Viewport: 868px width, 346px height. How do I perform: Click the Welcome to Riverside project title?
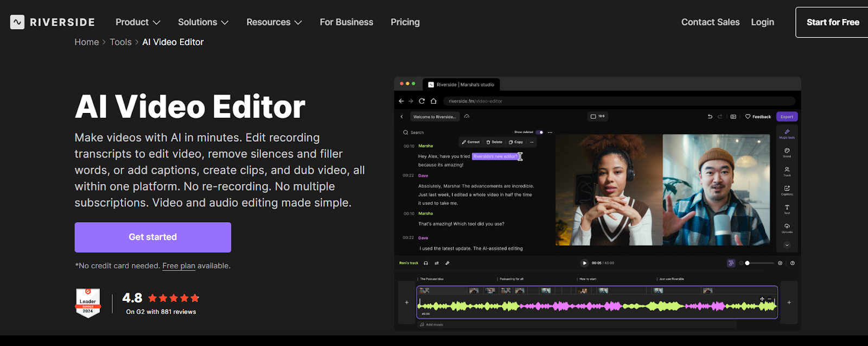tap(435, 117)
